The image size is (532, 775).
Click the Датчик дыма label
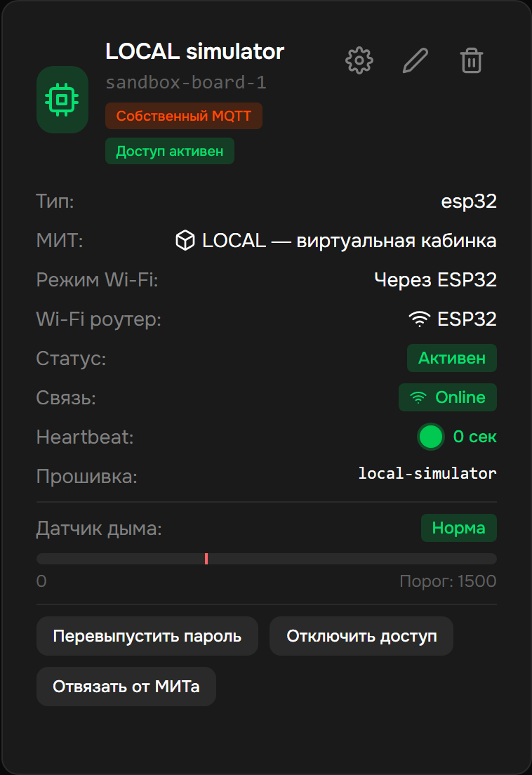click(x=99, y=529)
